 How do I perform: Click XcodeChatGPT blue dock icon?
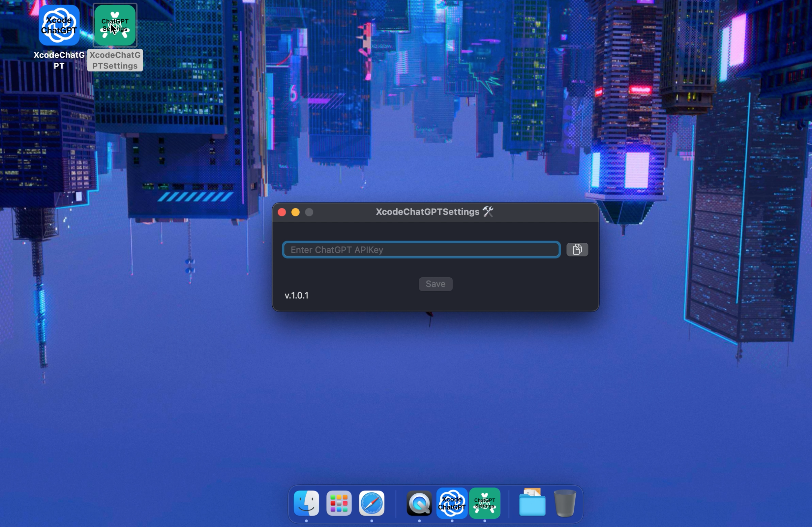click(x=452, y=503)
